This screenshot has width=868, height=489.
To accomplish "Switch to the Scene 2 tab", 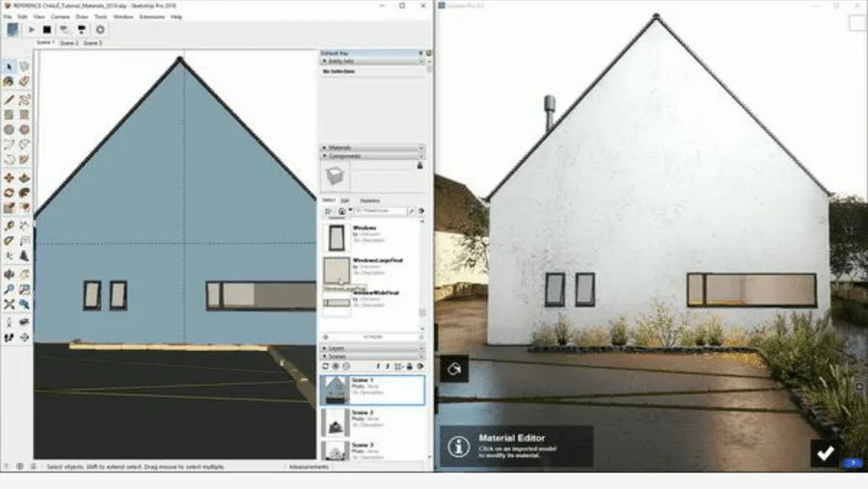I will pyautogui.click(x=68, y=43).
